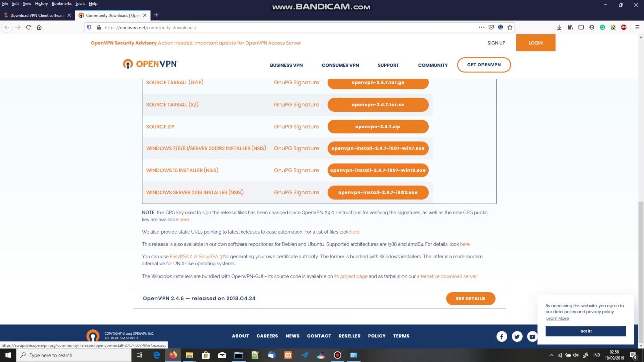Click the orange LOGIN button
The width and height of the screenshot is (644, 362).
click(535, 43)
